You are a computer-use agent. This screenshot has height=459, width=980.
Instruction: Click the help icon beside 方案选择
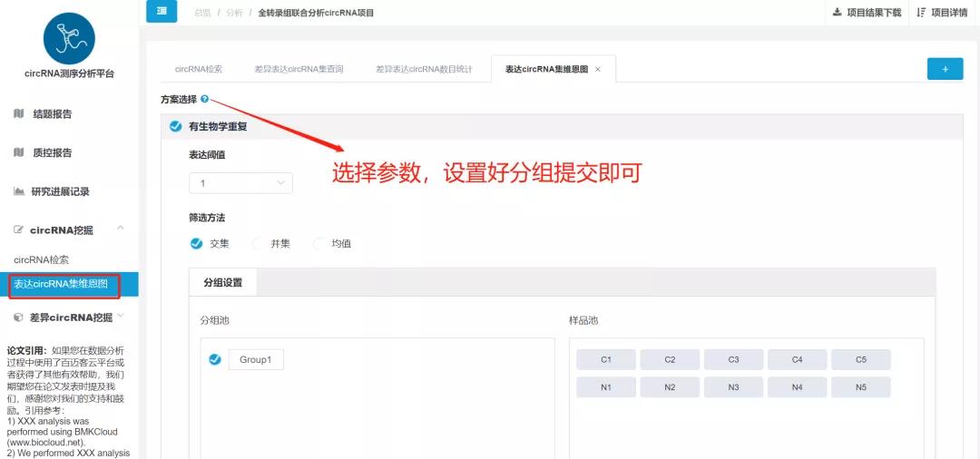(x=205, y=99)
